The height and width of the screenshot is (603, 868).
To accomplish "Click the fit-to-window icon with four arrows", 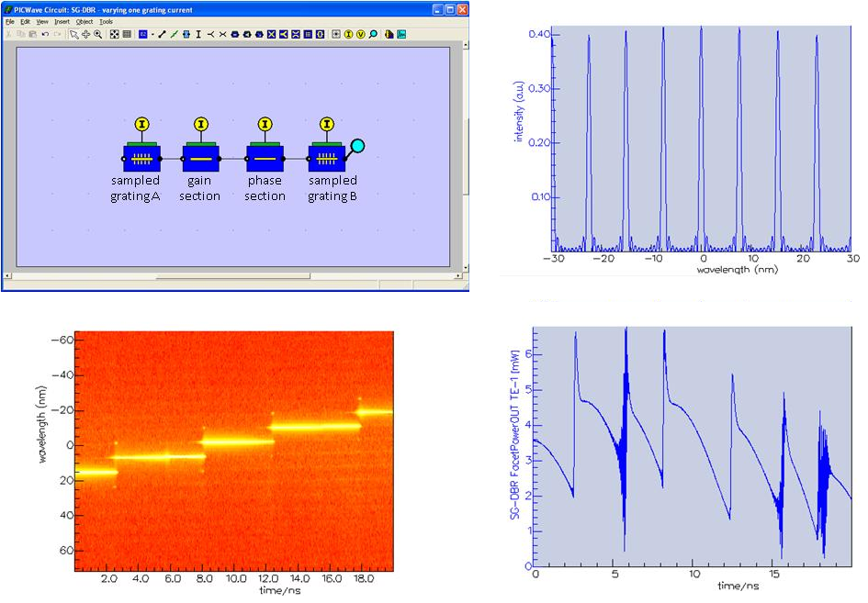I will point(115,34).
